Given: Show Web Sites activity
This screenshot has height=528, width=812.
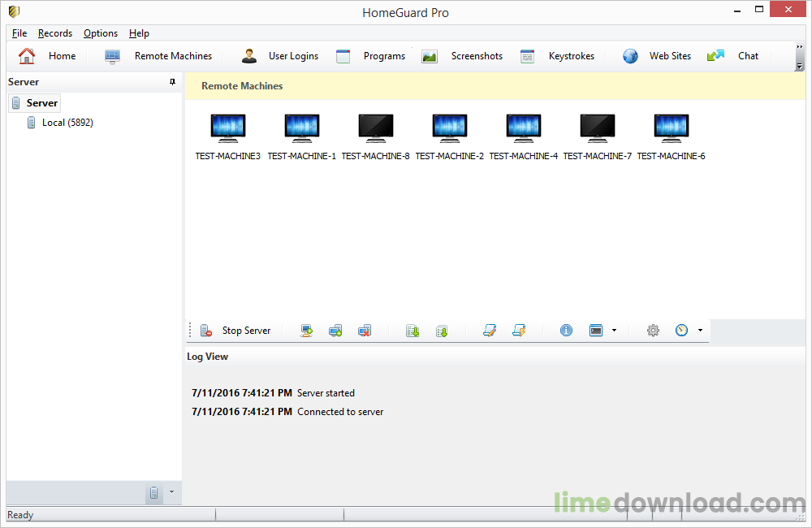Looking at the screenshot, I should point(670,56).
